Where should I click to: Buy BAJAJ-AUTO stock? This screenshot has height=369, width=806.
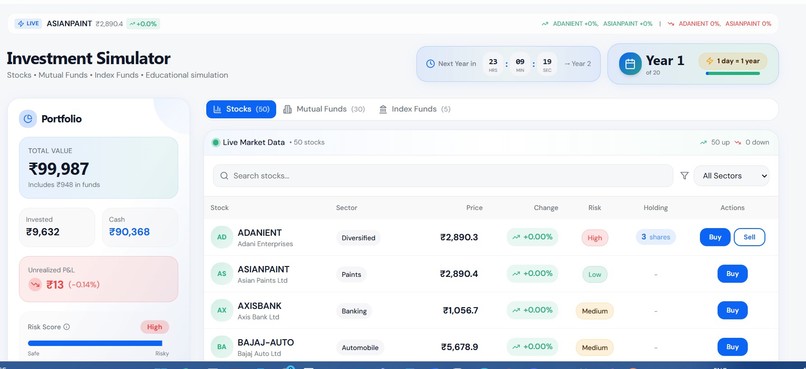point(732,347)
